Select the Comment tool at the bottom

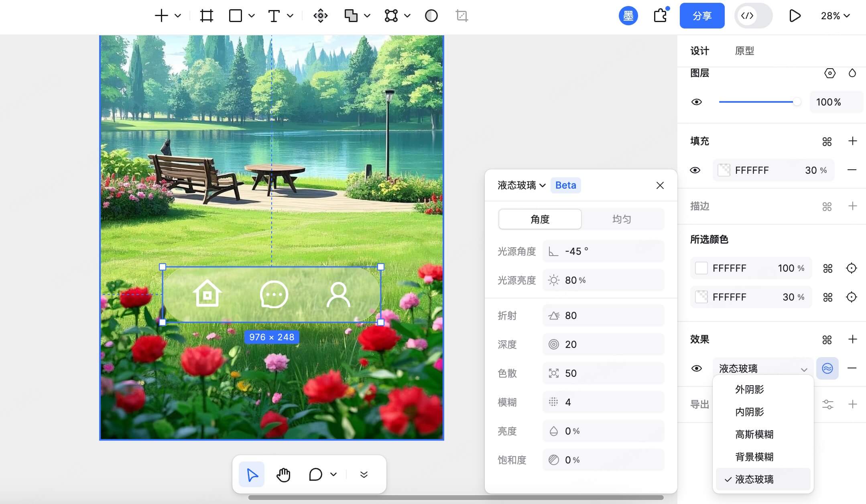point(315,474)
